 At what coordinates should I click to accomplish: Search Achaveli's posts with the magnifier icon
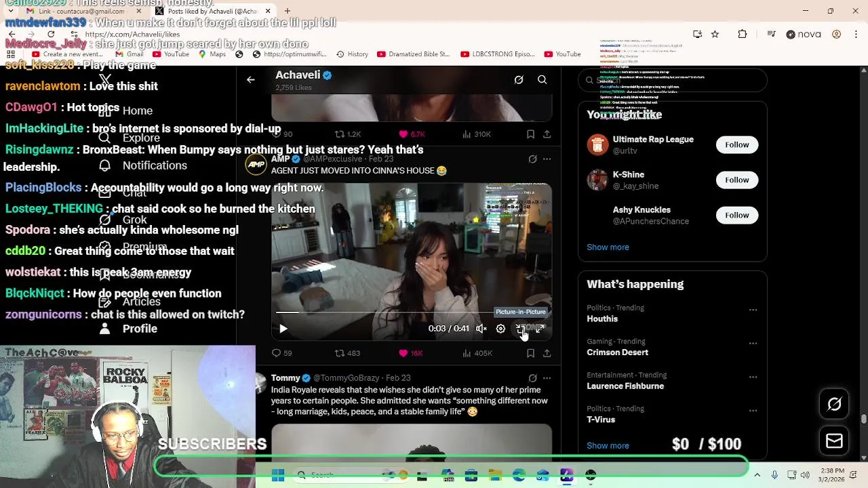point(542,80)
